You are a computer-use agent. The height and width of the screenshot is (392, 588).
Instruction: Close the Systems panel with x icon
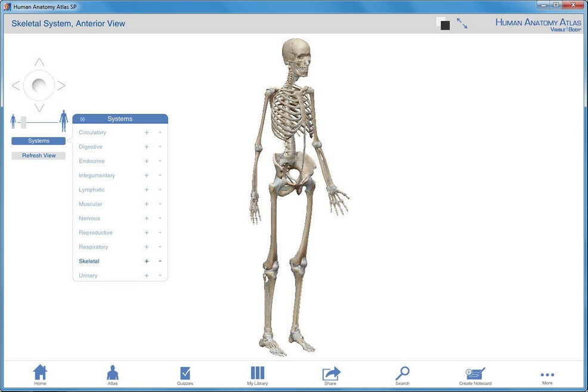(x=82, y=119)
